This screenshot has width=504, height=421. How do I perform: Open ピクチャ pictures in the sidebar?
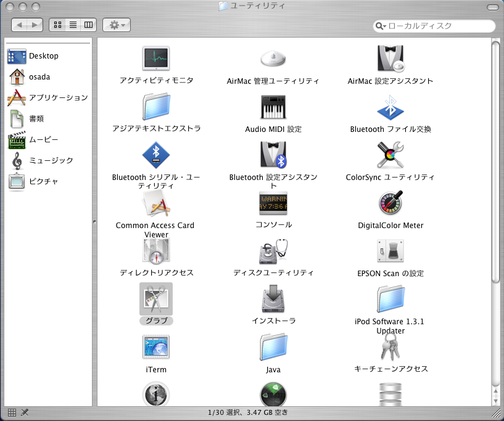click(33, 181)
